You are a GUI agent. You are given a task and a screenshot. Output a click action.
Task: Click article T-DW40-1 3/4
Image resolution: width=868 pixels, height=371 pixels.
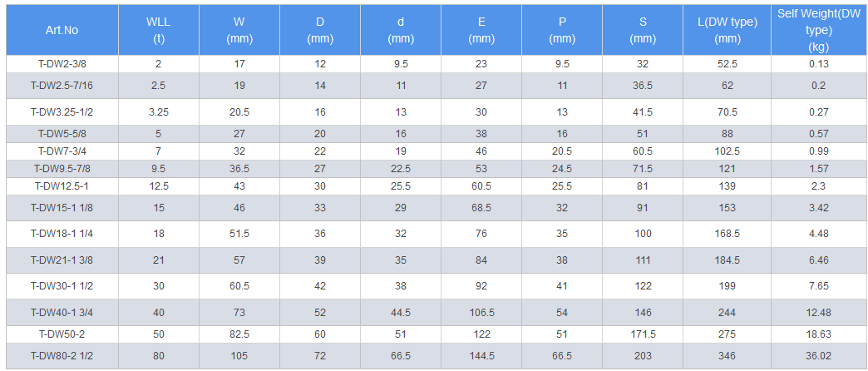[62, 313]
